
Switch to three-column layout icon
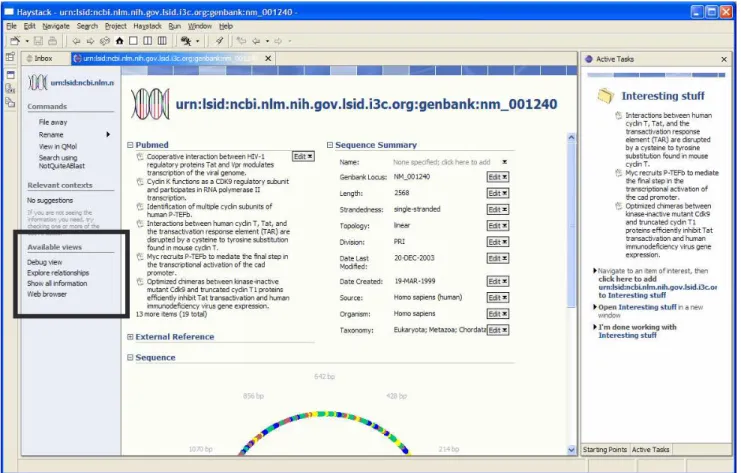coord(162,41)
